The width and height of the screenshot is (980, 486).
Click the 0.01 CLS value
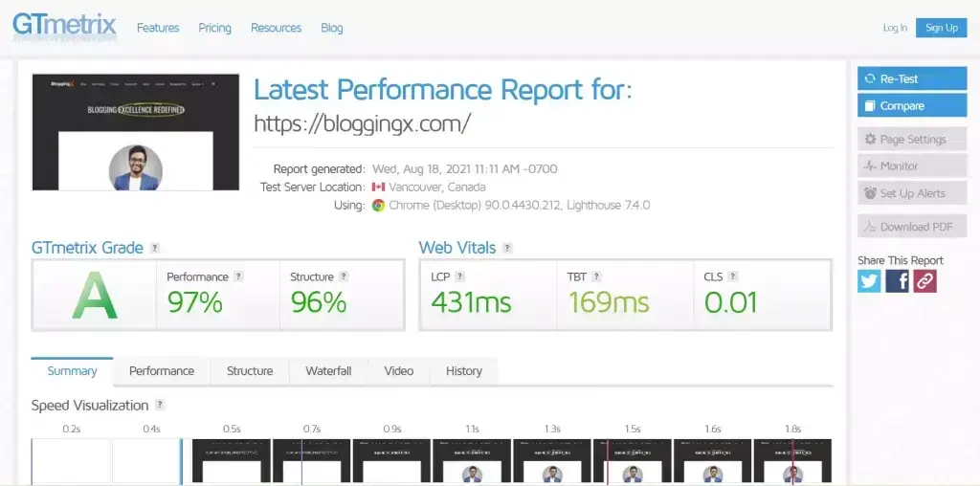click(730, 302)
